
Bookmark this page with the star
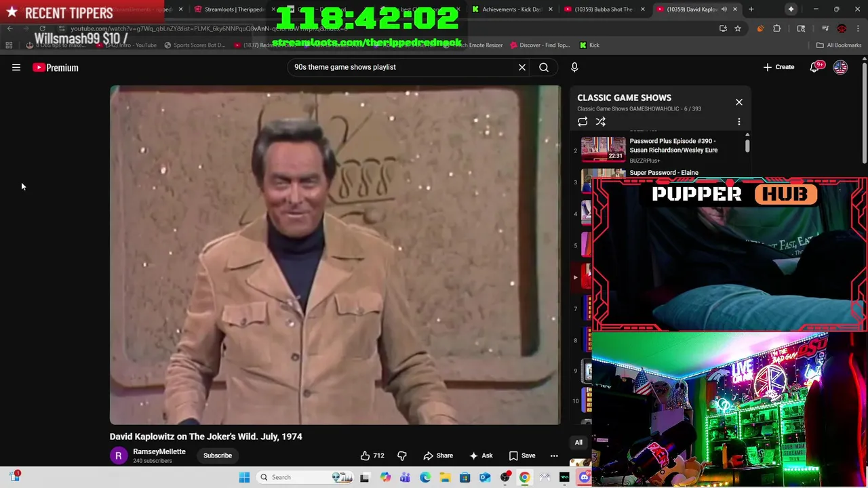click(x=738, y=28)
